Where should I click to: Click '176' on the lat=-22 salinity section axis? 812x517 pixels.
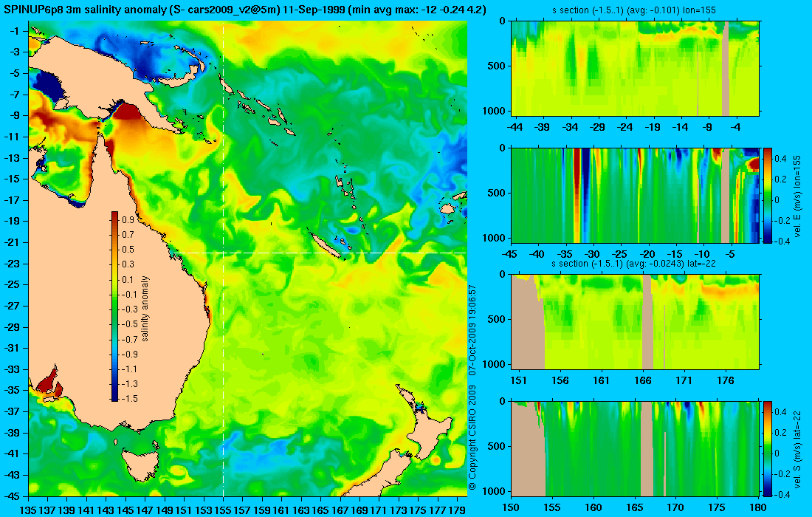[x=726, y=381]
